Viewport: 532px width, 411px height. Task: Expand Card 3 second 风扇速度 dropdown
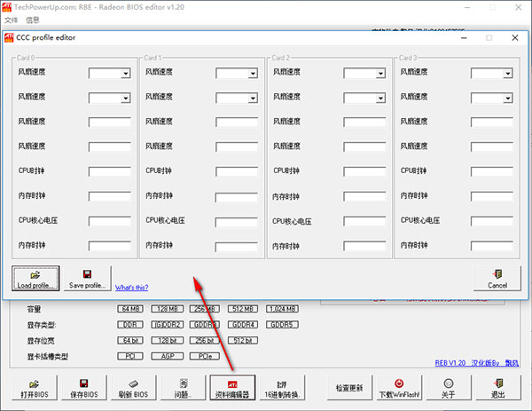coord(508,99)
